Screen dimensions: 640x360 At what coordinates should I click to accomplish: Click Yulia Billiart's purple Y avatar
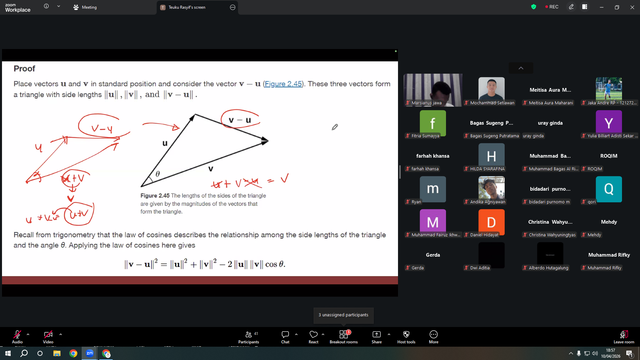point(609,123)
